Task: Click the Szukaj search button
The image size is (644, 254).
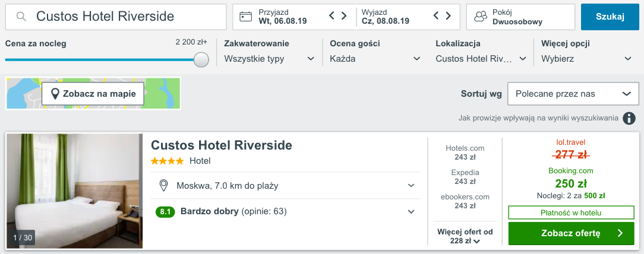Action: [x=610, y=17]
